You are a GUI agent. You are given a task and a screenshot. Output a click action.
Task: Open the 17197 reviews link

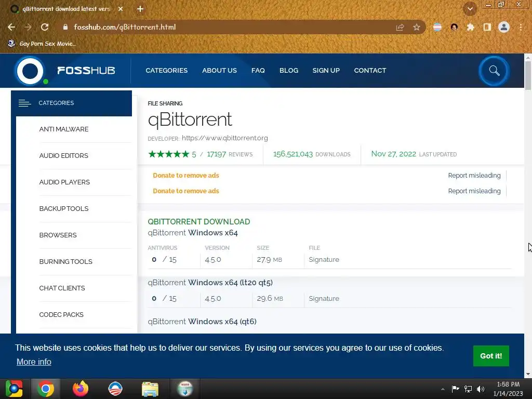230,154
